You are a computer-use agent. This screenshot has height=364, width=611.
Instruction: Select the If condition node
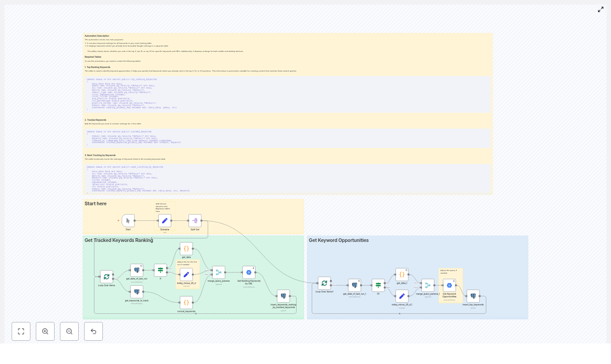tap(160, 270)
